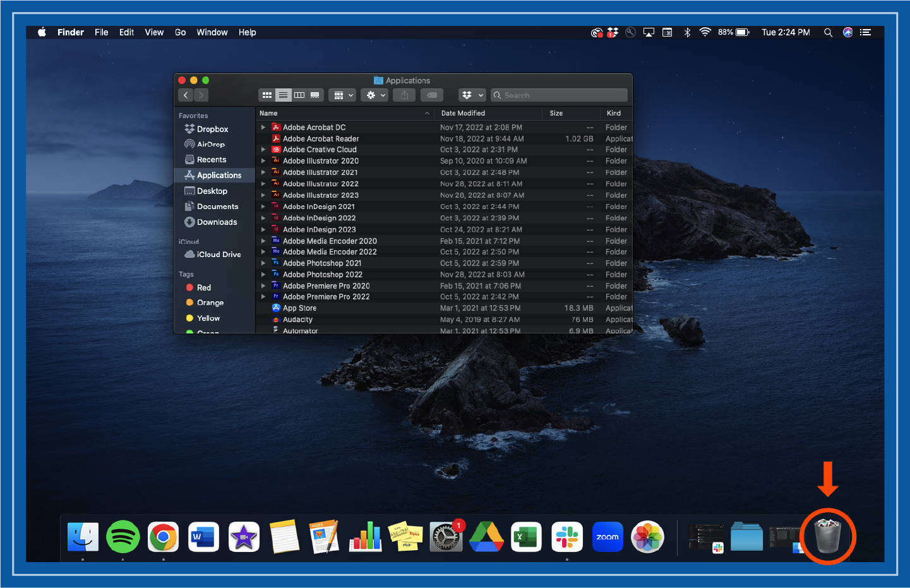The width and height of the screenshot is (910, 588).
Task: Open System Preferences with badge in Dock
Action: pyautogui.click(x=446, y=537)
